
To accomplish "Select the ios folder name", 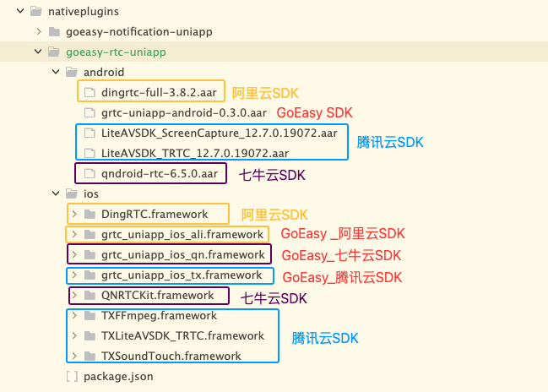I will pos(91,193).
